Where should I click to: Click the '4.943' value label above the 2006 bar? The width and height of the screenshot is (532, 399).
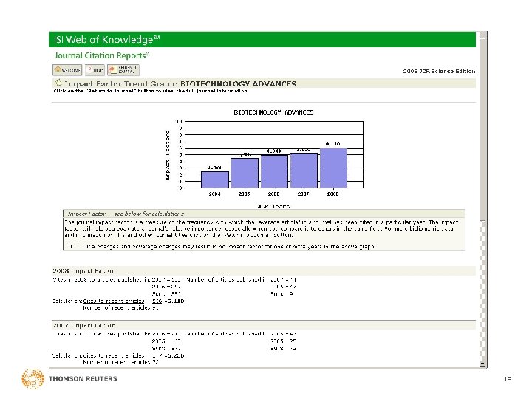tap(273, 151)
